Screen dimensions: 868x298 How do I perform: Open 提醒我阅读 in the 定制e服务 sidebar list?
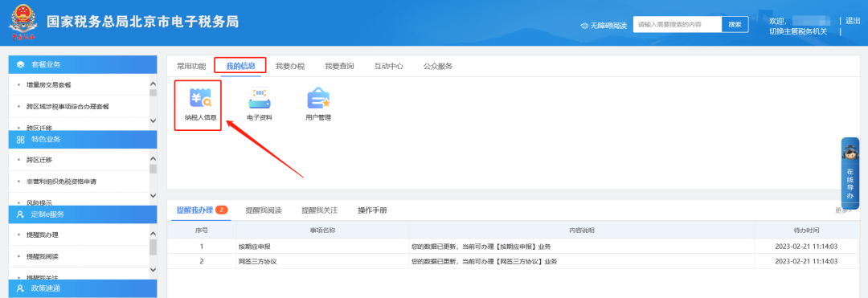(43, 256)
